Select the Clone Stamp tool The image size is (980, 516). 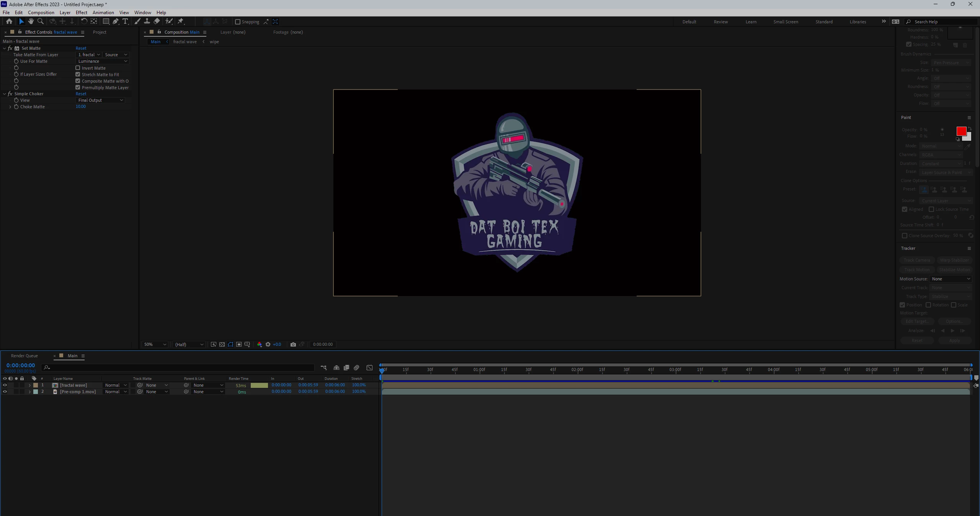point(147,21)
